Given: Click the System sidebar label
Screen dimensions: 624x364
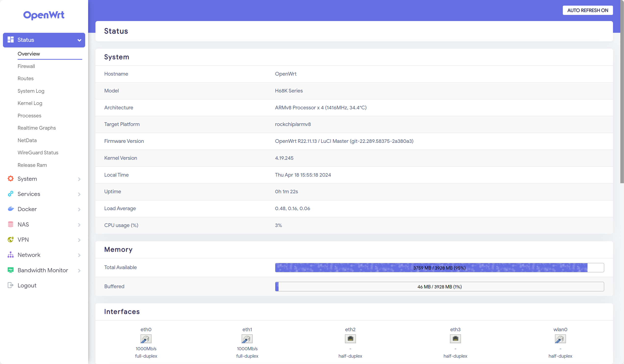Looking at the screenshot, I should [27, 179].
